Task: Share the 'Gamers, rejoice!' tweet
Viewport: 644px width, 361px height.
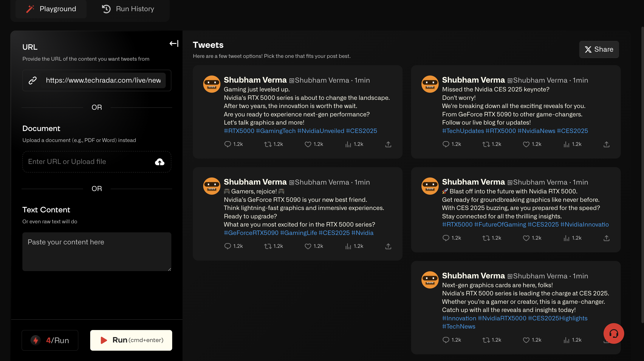Action: 388,246
